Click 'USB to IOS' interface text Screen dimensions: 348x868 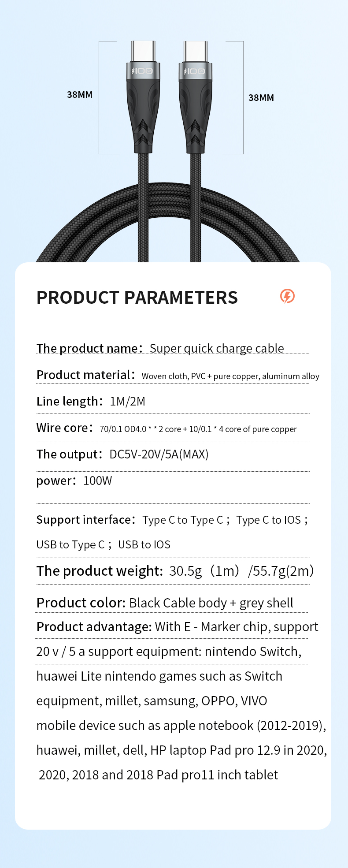tap(144, 545)
